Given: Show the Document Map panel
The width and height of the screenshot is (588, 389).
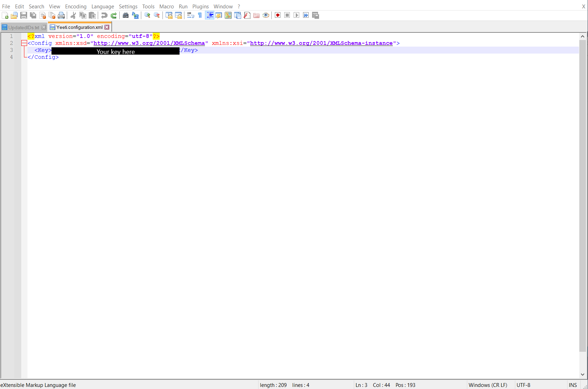Looking at the screenshot, I should 228,15.
